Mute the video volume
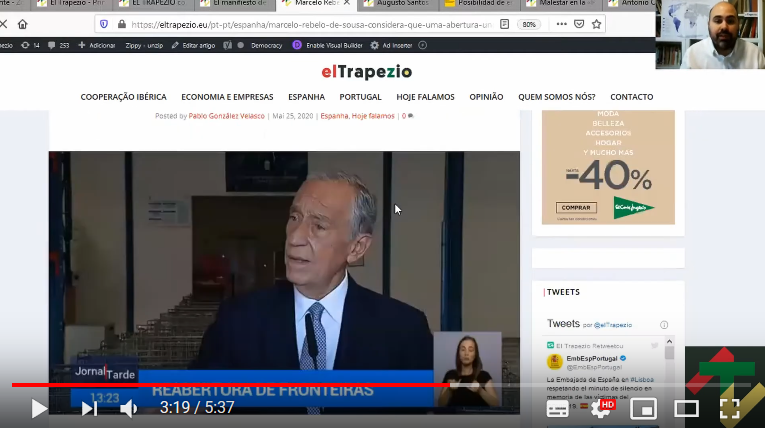765x428 pixels. (x=128, y=408)
